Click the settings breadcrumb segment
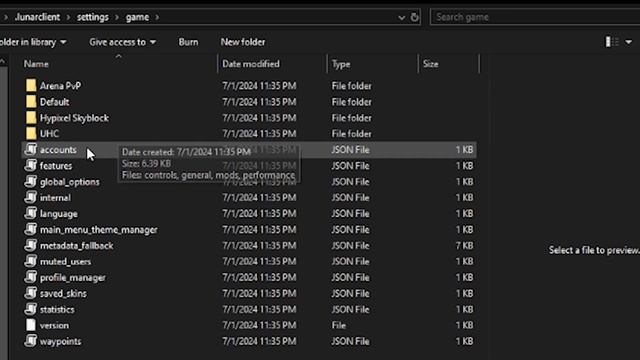This screenshot has height=360, width=640. pos(93,17)
